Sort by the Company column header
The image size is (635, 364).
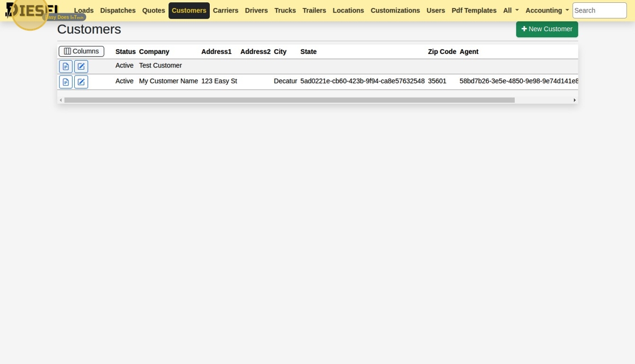coord(154,52)
